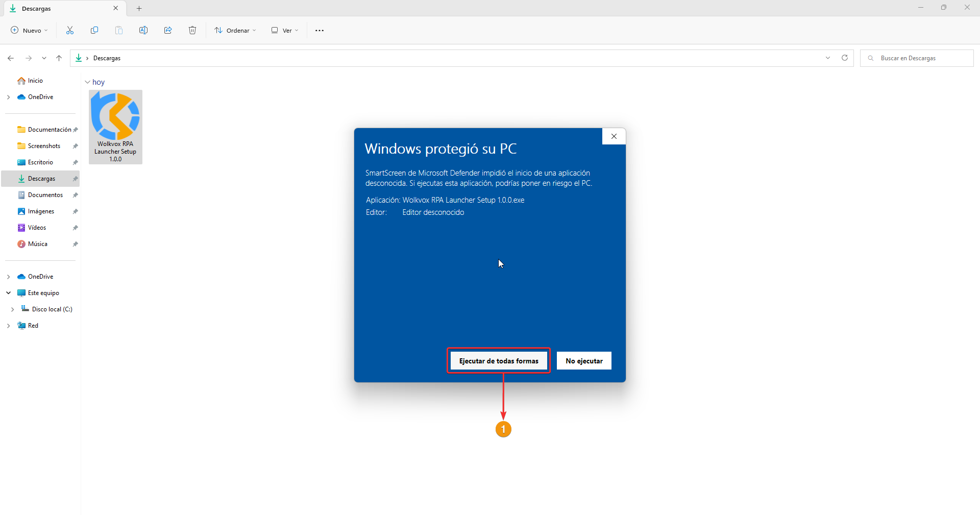Expand the lower OneDrive tree node
Image resolution: width=980 pixels, height=515 pixels.
point(8,277)
